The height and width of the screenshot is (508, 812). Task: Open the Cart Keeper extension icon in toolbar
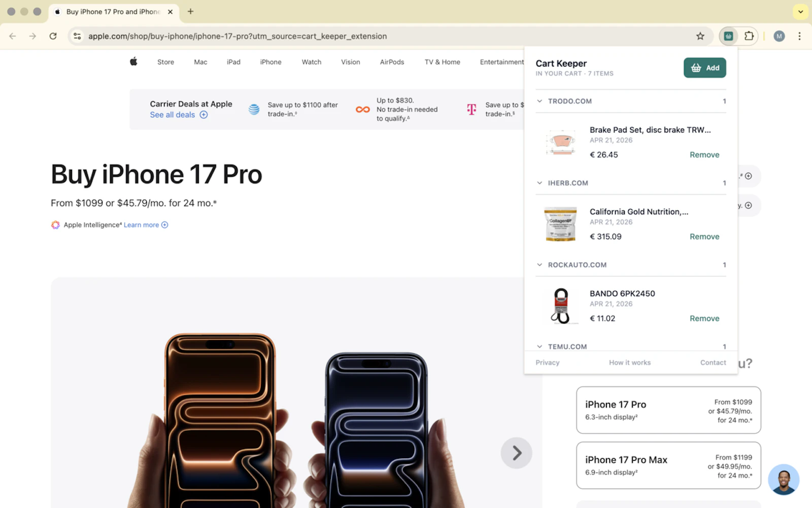point(728,36)
